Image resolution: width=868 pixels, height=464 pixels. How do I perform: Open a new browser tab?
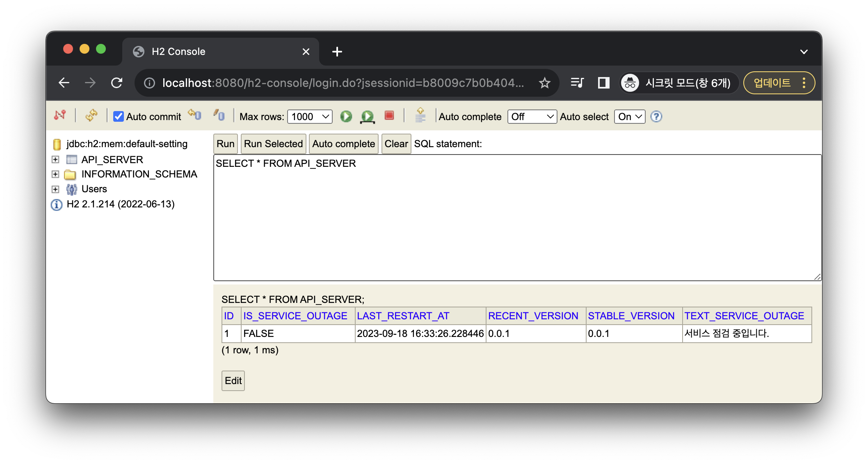click(x=337, y=52)
